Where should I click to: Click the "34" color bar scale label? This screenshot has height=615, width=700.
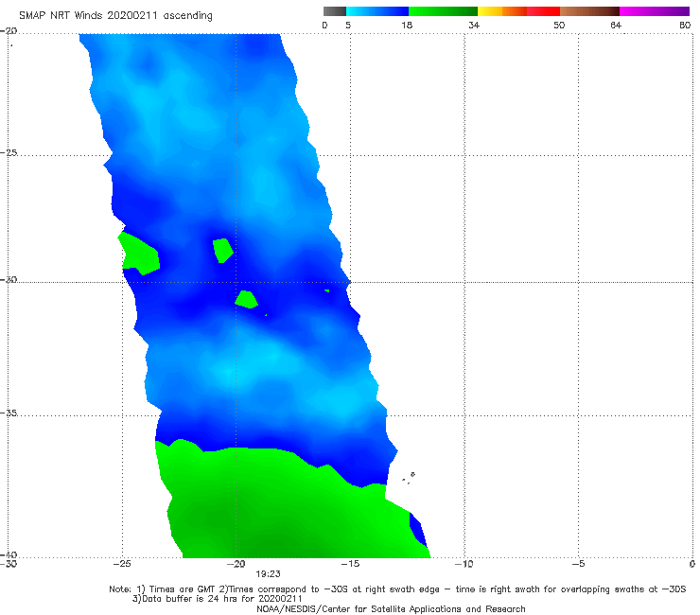pyautogui.click(x=474, y=26)
